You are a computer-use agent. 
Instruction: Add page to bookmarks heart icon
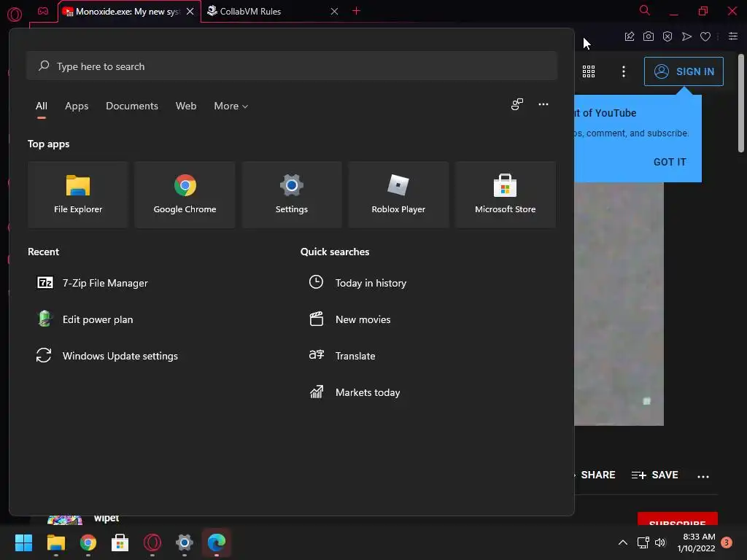pos(705,36)
